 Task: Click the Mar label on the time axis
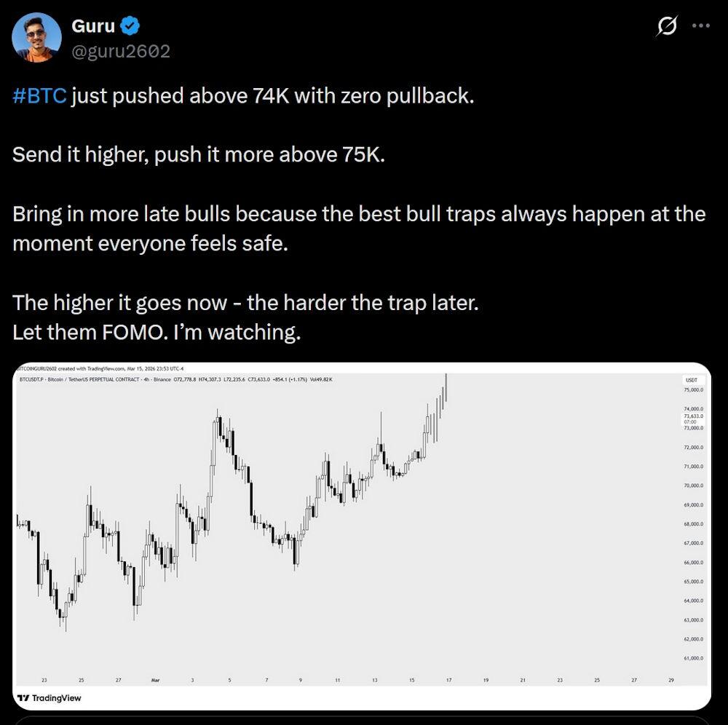point(154,678)
